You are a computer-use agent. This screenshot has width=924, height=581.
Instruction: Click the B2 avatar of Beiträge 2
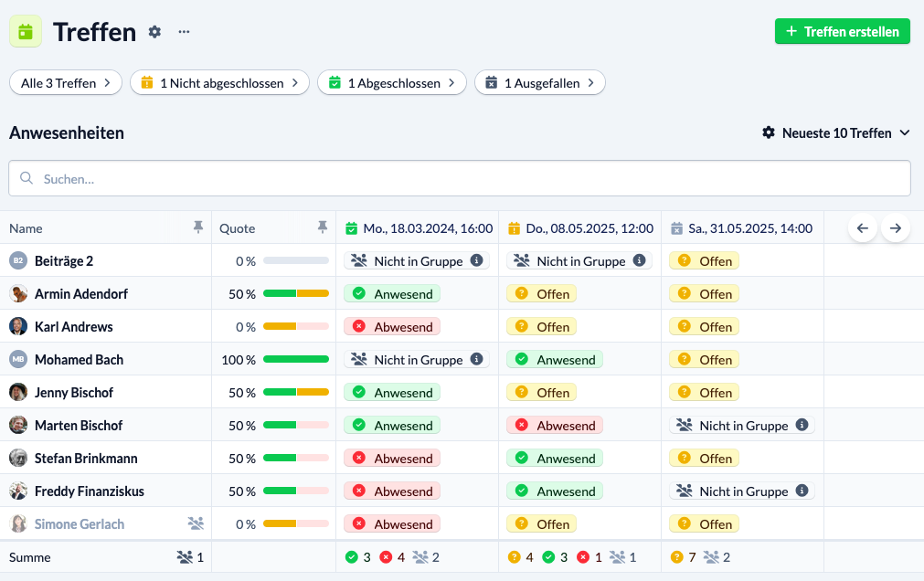[18, 260]
